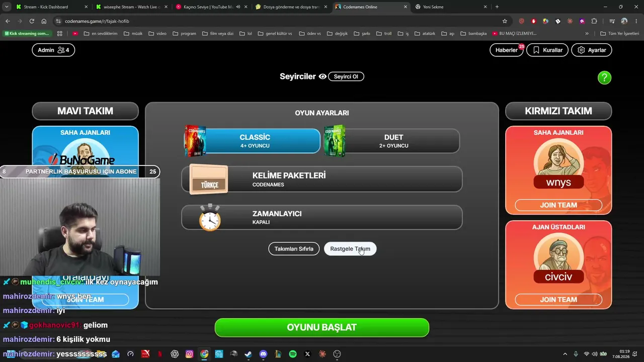Open the X app from the taskbar
This screenshot has height=362, width=644.
click(x=307, y=354)
